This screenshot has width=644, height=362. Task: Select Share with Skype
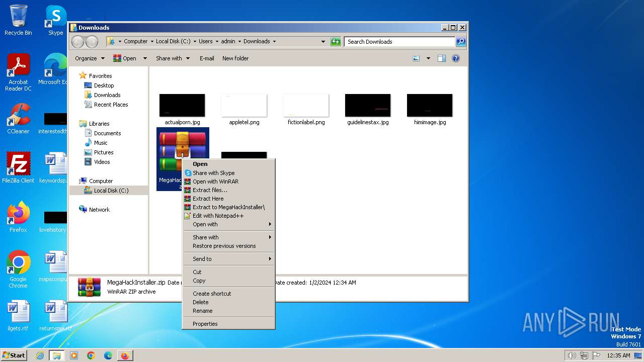tap(228, 173)
